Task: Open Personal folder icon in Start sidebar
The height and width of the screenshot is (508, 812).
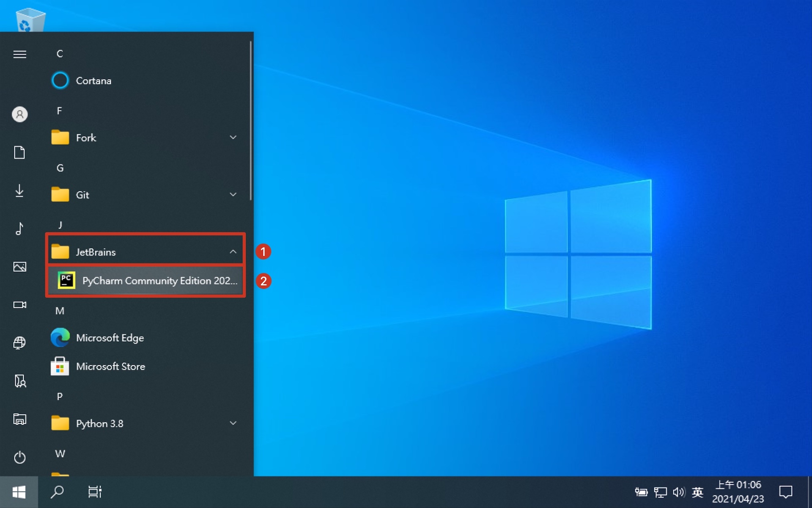Action: (19, 381)
